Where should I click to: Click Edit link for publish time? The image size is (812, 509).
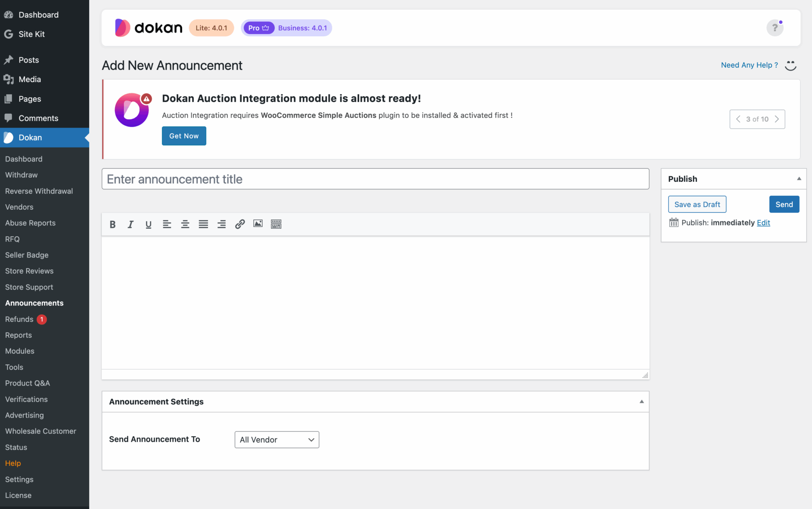coord(763,223)
